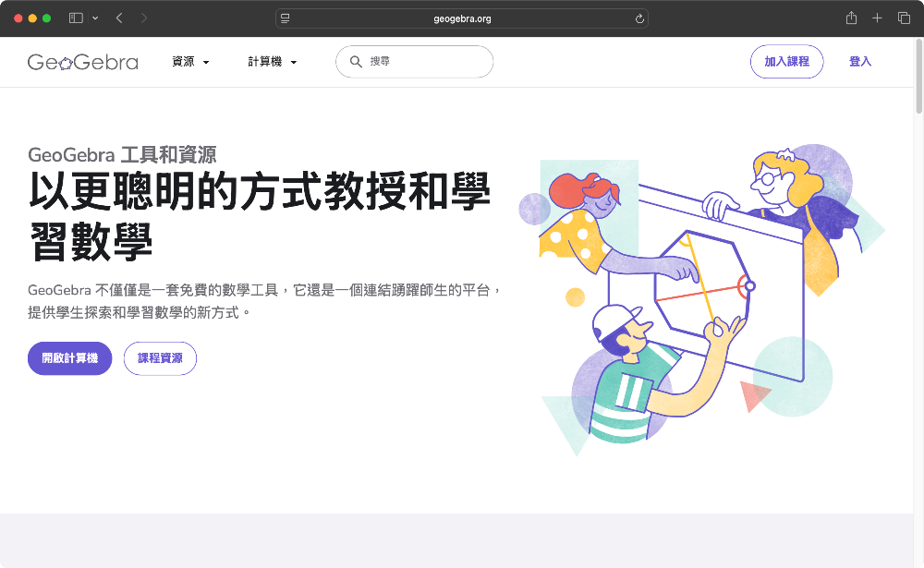Click the paragraph starting GeoGebra 不僅僅是

264,301
